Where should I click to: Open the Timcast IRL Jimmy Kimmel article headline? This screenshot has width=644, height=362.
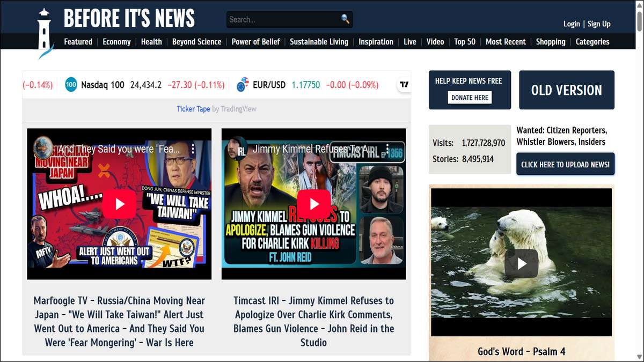314,321
